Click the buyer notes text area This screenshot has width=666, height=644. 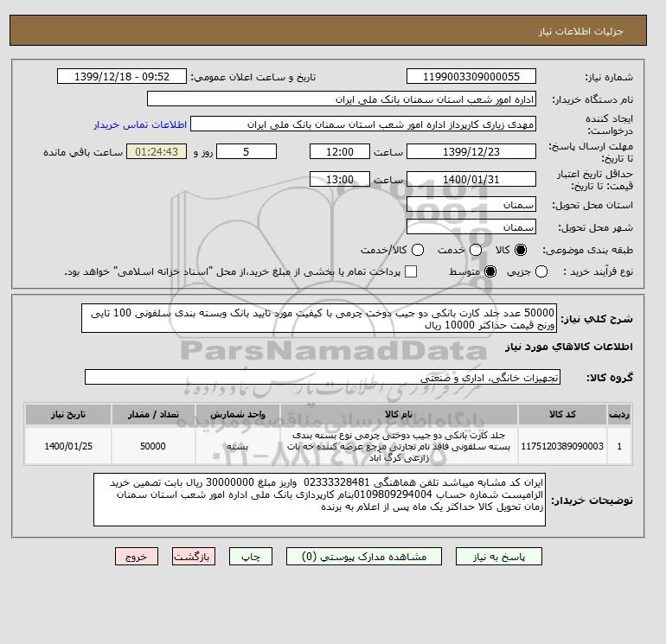319,500
